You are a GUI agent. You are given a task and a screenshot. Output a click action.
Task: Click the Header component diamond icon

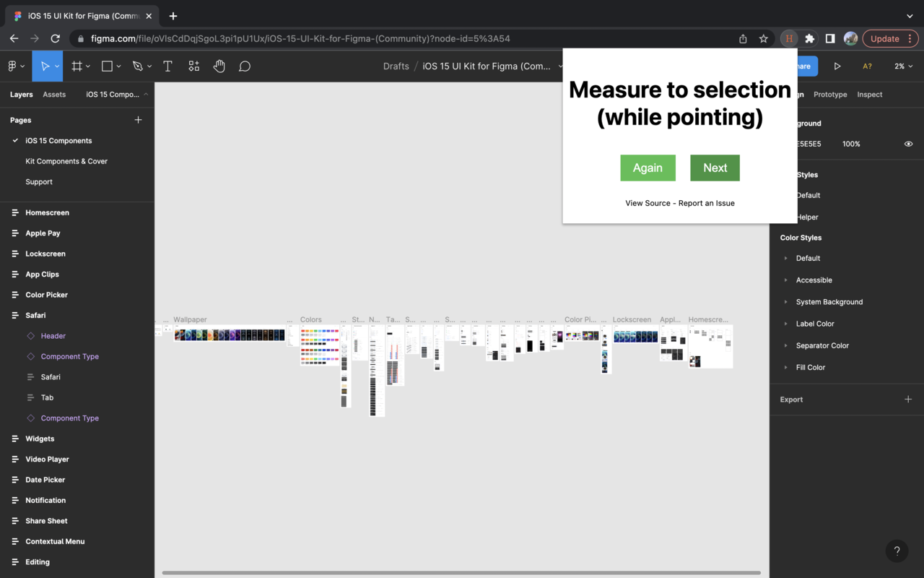(30, 336)
